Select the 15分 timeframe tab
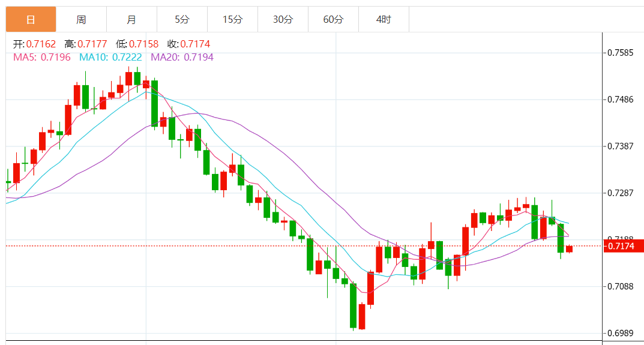This screenshot has height=345, width=644. tap(232, 20)
